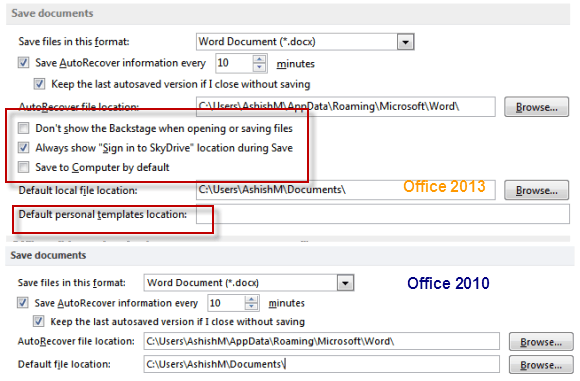Enable Save to Computer by default
The width and height of the screenshot is (580, 381).
click(24, 167)
